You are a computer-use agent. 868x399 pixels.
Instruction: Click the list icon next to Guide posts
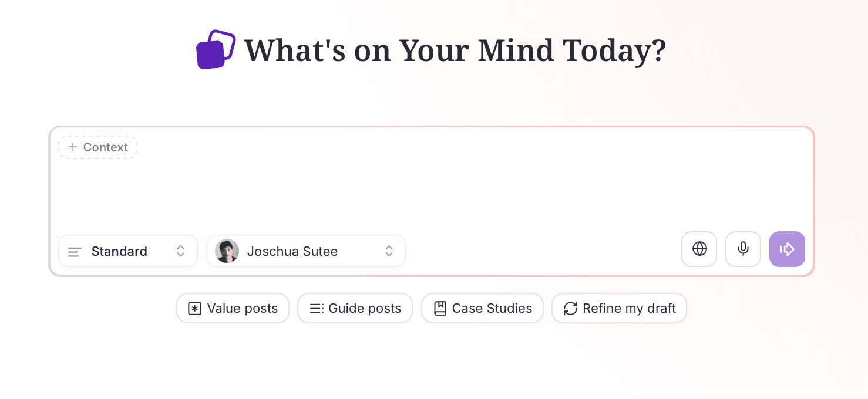click(317, 307)
